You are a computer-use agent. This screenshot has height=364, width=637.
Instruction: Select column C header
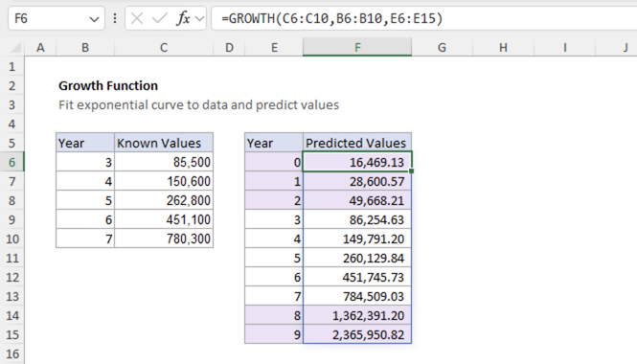164,48
